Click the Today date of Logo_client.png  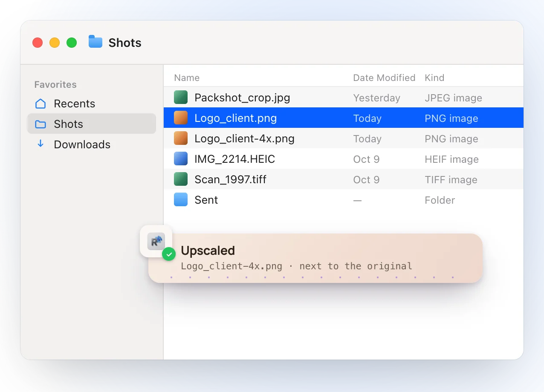(x=367, y=118)
